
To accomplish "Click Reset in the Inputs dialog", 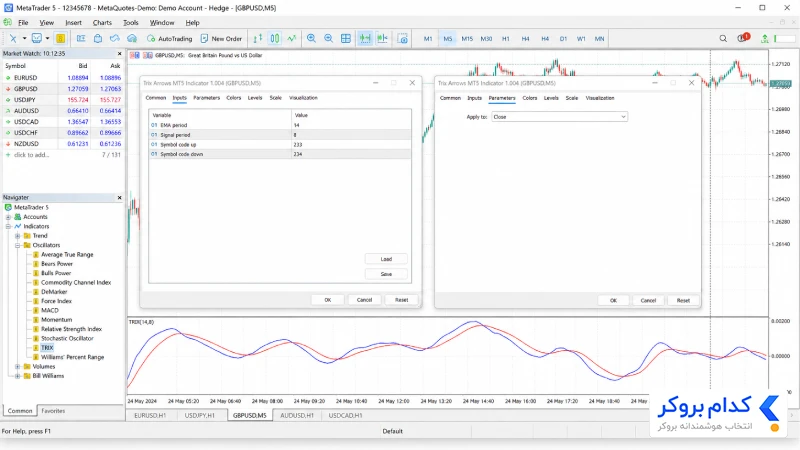I will click(402, 300).
